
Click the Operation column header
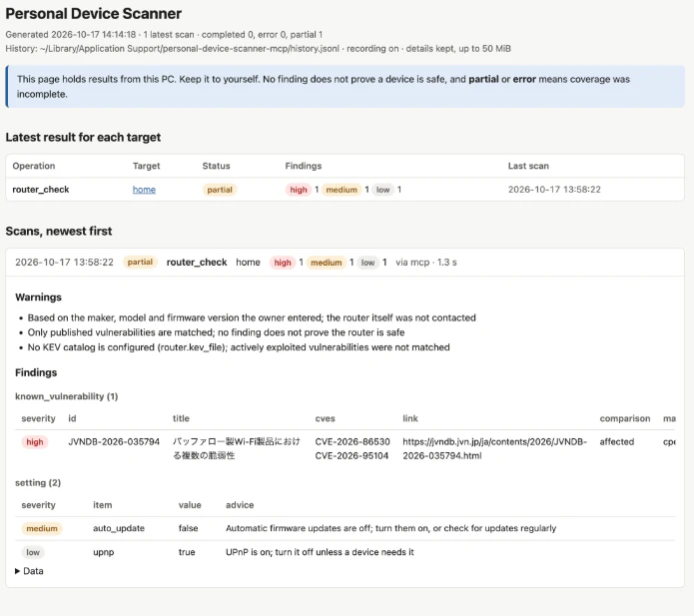[34, 166]
